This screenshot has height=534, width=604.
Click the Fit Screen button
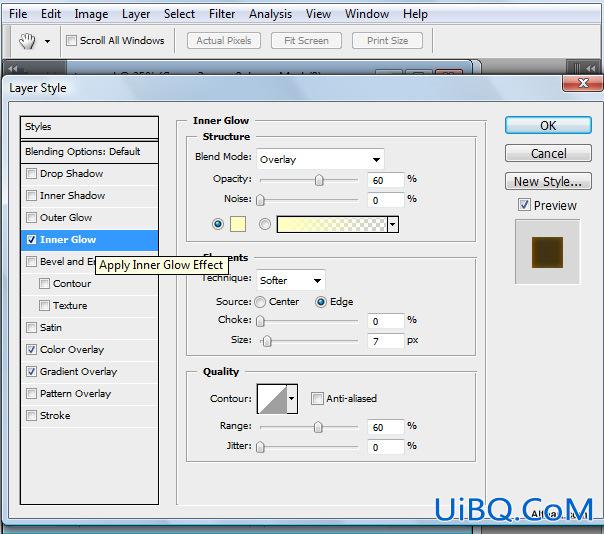pyautogui.click(x=306, y=40)
